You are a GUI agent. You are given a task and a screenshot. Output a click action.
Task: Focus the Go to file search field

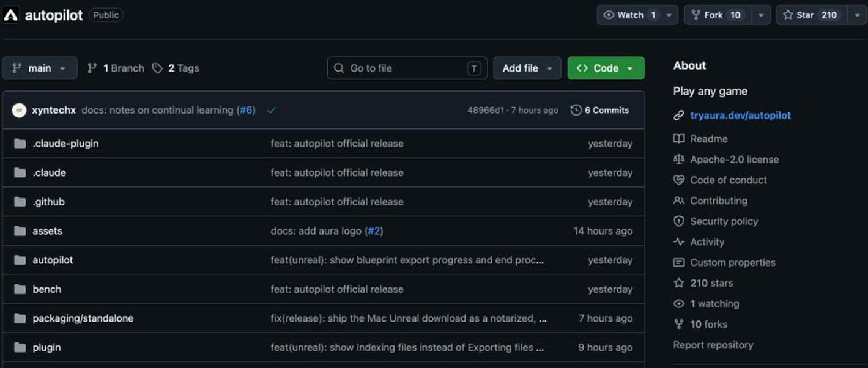click(x=407, y=68)
